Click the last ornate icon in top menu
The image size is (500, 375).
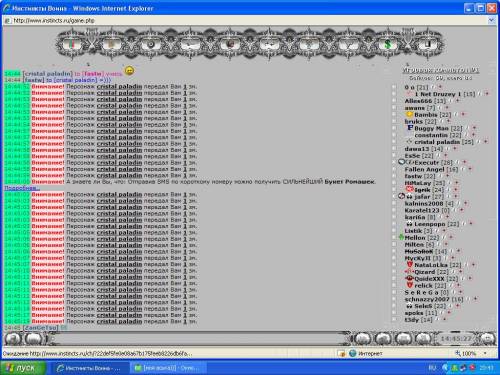click(428, 44)
